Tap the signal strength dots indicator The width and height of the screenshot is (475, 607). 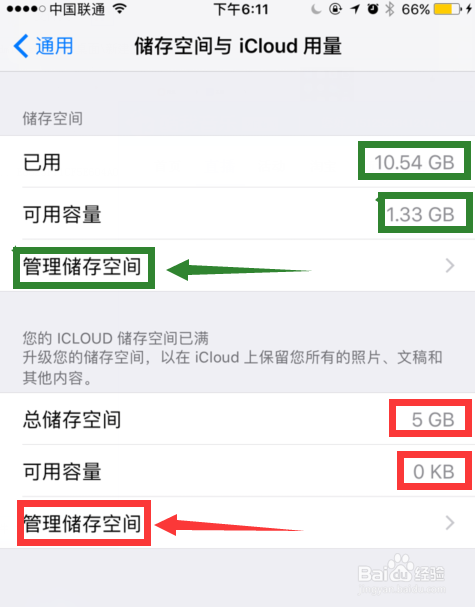26,9
